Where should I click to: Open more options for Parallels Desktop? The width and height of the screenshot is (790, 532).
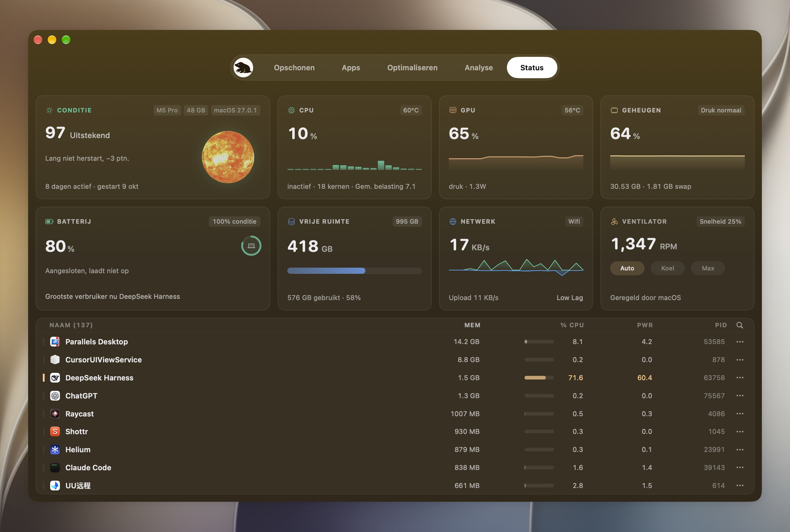pos(740,342)
